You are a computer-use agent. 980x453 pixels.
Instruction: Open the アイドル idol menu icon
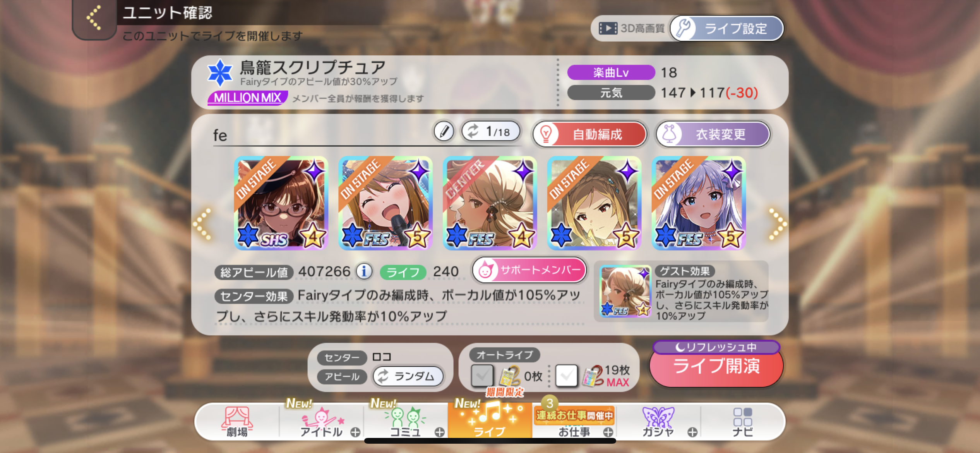click(322, 422)
